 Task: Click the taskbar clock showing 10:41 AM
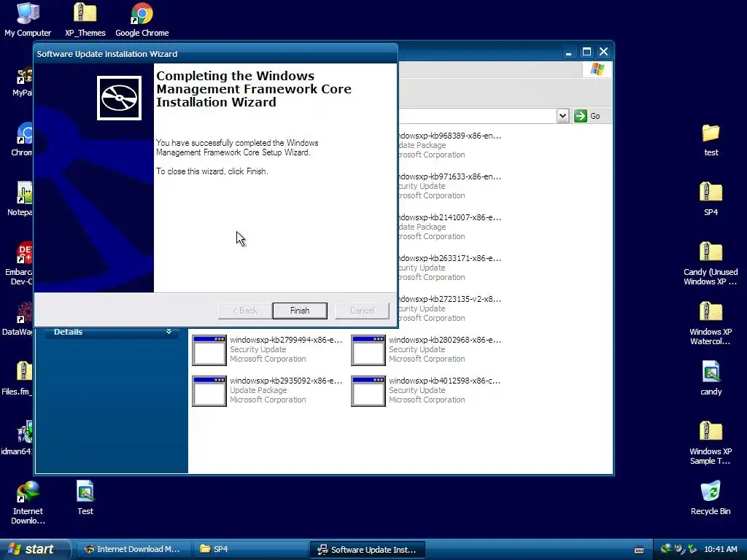(720, 549)
